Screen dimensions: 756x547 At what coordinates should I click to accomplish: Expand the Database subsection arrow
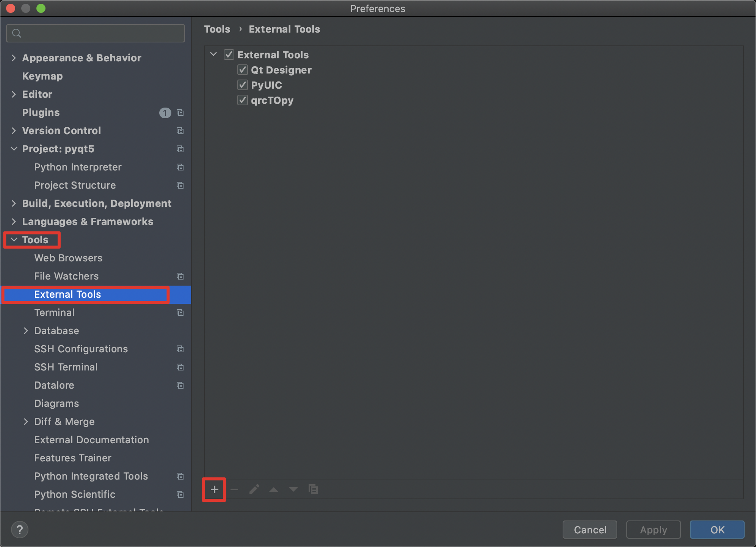[26, 331]
